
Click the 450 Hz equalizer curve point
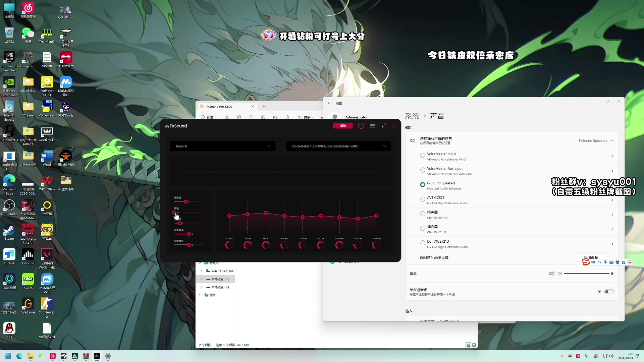tap(266, 213)
